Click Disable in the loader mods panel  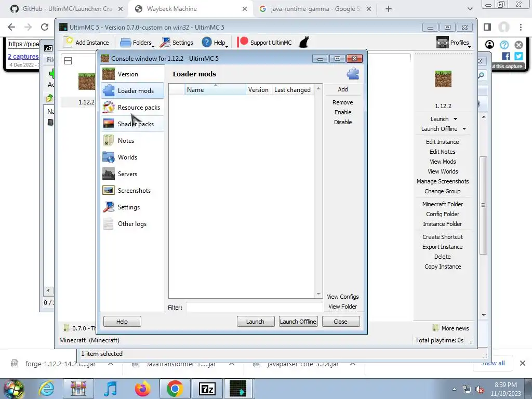pyautogui.click(x=343, y=122)
